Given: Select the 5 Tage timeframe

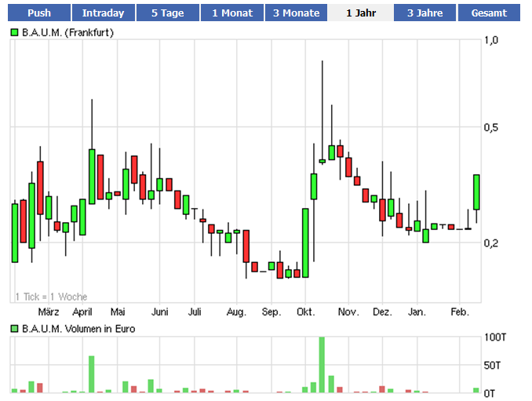Looking at the screenshot, I should [x=168, y=13].
